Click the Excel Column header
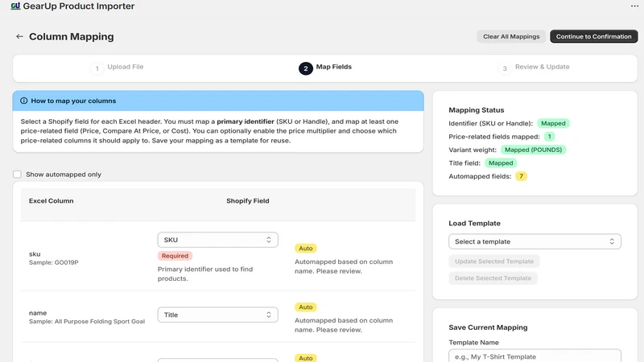 click(52, 200)
